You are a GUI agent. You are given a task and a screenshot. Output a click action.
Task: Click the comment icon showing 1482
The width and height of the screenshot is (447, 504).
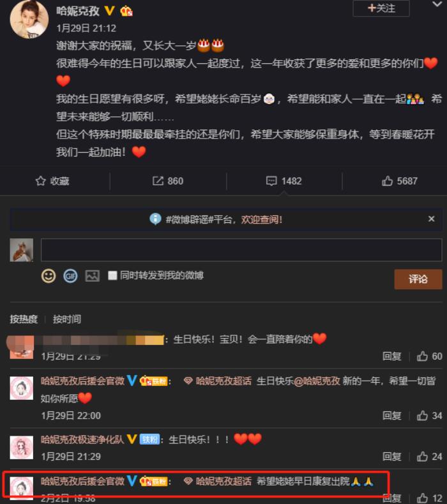coord(271,181)
